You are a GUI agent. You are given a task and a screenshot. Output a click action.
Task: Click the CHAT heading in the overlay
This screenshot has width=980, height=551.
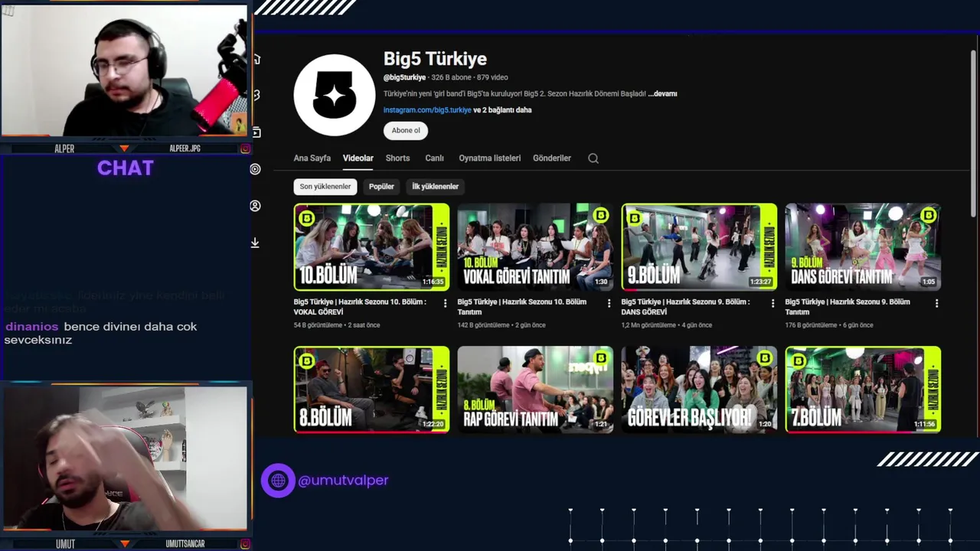pos(126,168)
